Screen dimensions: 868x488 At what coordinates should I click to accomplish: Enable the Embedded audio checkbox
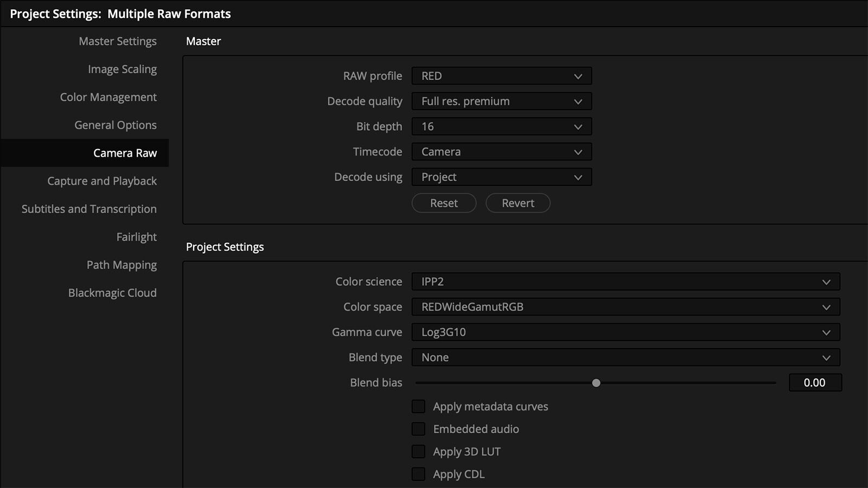(418, 428)
